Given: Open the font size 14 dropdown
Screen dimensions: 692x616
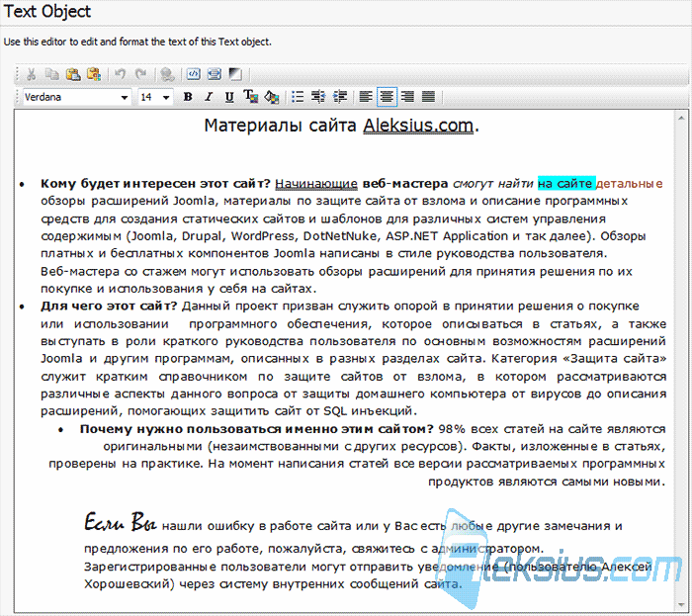Looking at the screenshot, I should [155, 97].
